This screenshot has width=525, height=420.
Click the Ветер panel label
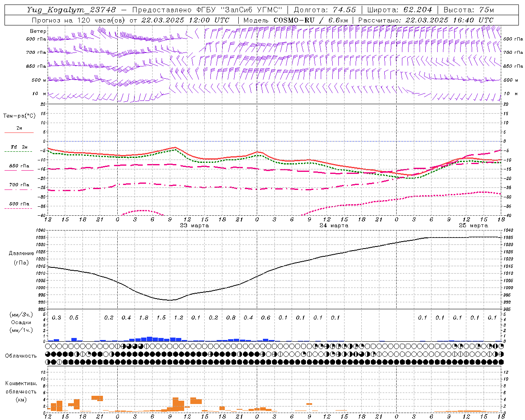point(38,31)
